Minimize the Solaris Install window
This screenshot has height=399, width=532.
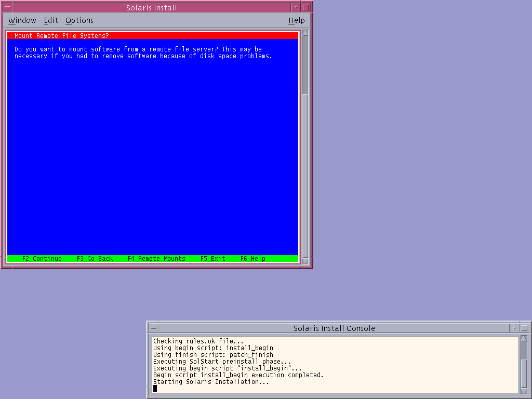pyautogui.click(x=296, y=7)
